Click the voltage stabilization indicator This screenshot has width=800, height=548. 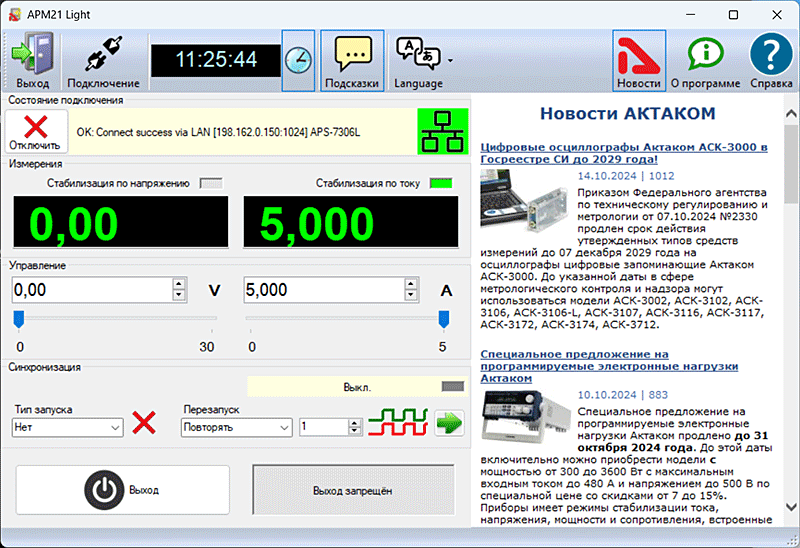coord(211,183)
